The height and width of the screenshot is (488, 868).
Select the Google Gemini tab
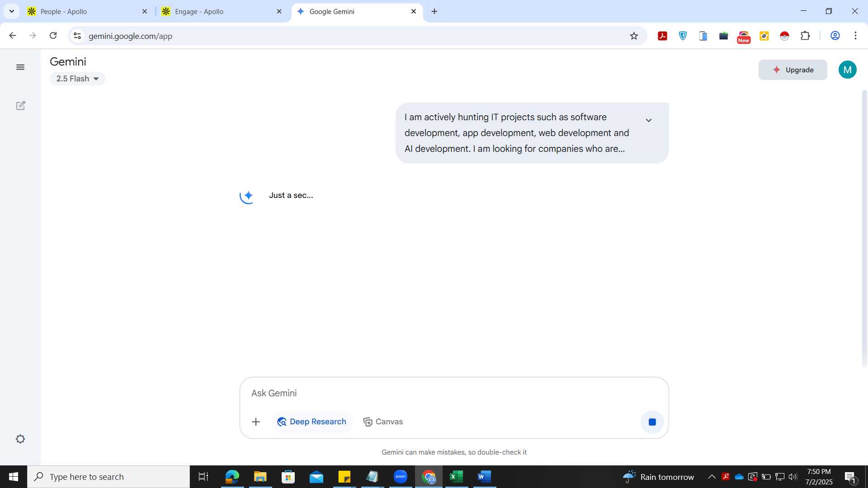(x=353, y=11)
